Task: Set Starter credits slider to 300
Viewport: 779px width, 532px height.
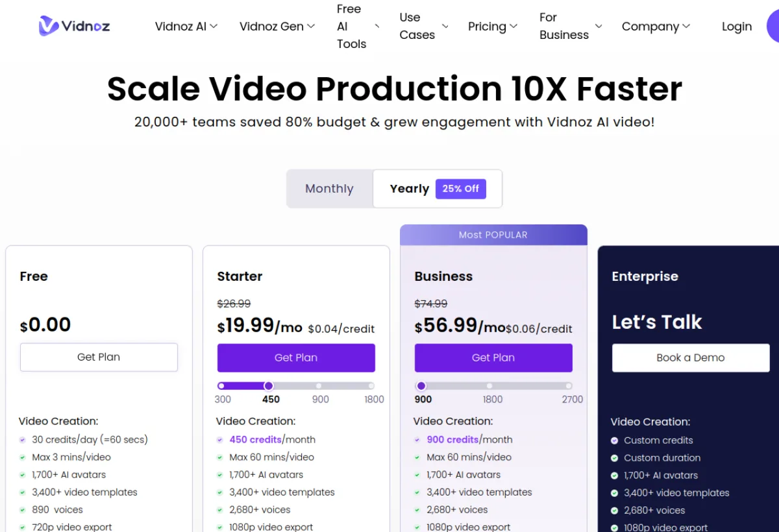Action: (221, 385)
